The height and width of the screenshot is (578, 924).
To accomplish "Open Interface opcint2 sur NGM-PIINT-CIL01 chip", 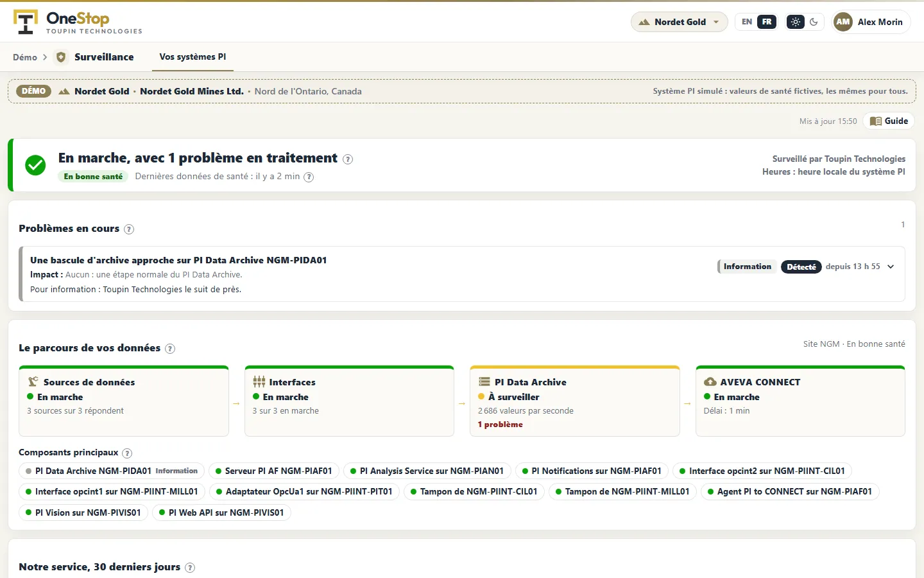I will 762,471.
